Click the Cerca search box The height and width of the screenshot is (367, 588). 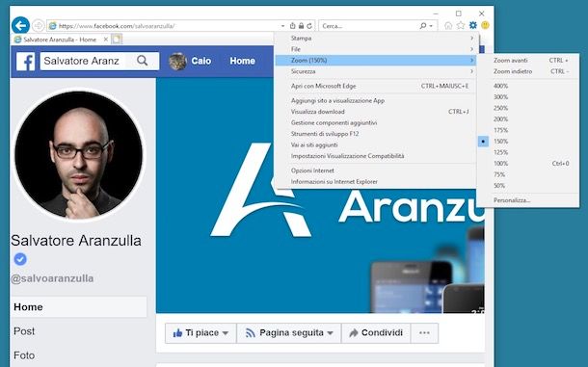click(369, 26)
